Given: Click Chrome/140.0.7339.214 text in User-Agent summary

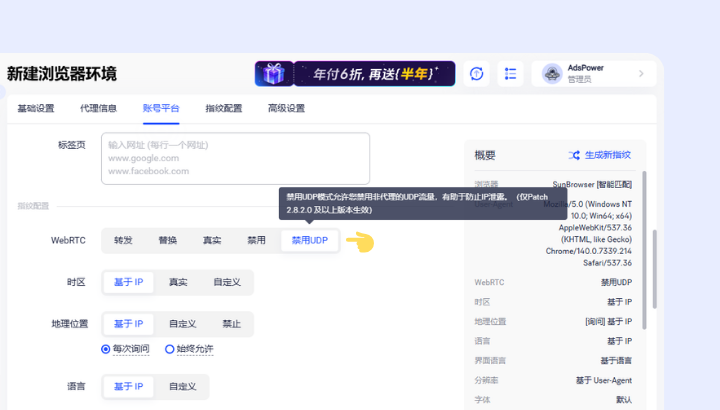Looking at the screenshot, I should pos(589,251).
